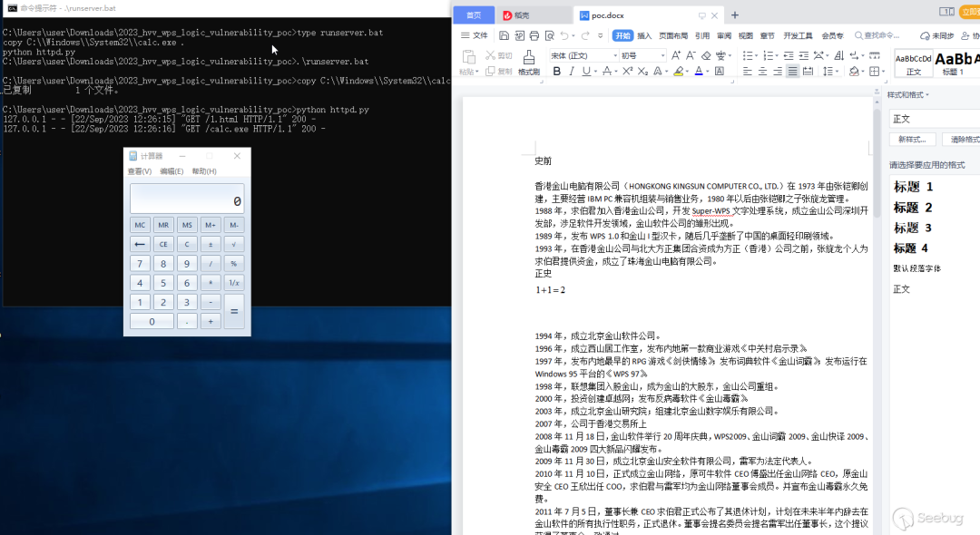Apply the 标题 1 style from the styles list
Image resolution: width=980 pixels, height=535 pixels.
[x=913, y=187]
